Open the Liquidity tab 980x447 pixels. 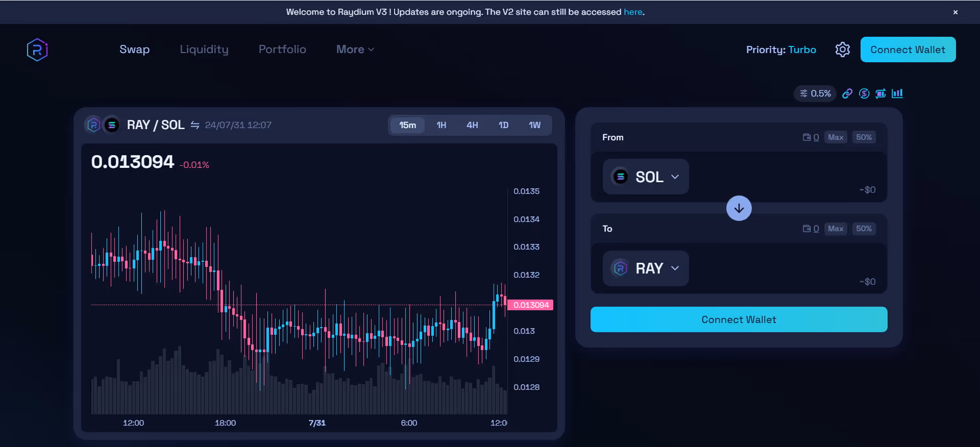coord(204,49)
